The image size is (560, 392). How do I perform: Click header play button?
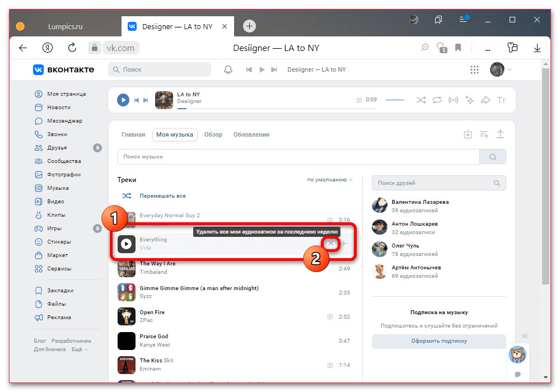tap(262, 69)
